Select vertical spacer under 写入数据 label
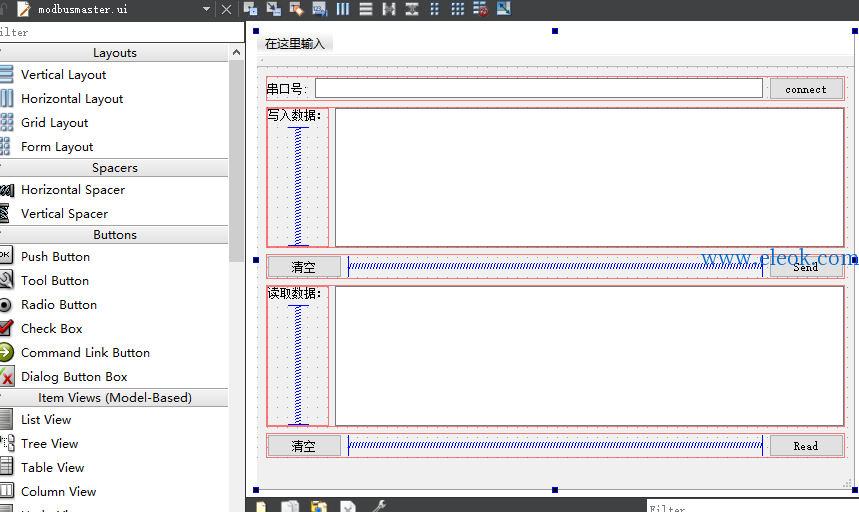Image resolution: width=859 pixels, height=512 pixels. point(298,186)
